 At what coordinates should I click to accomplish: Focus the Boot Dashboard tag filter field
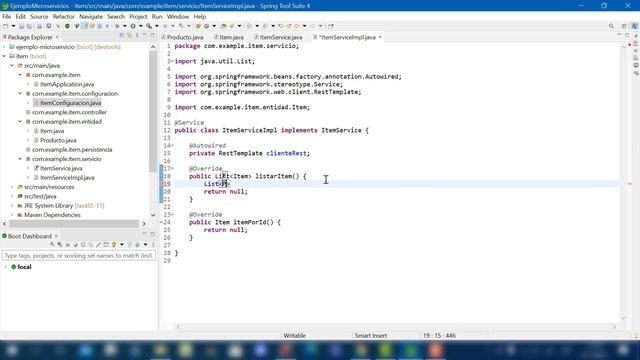pos(78,256)
